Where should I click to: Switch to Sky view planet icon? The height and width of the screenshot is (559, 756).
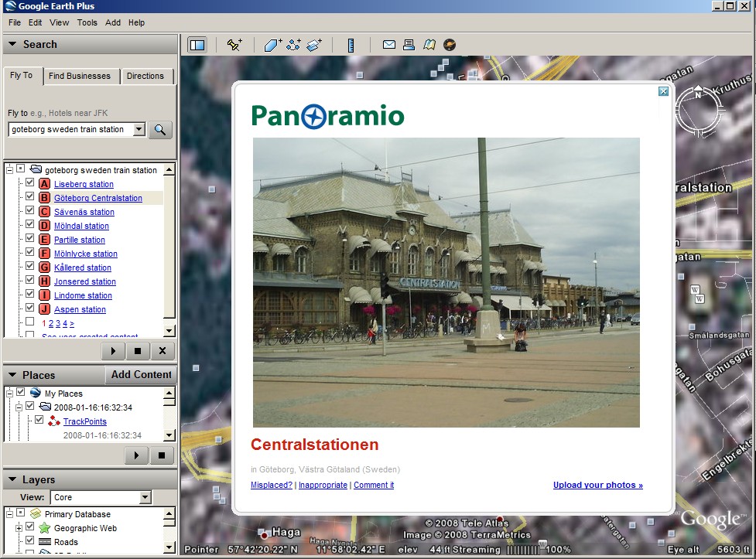point(450,45)
